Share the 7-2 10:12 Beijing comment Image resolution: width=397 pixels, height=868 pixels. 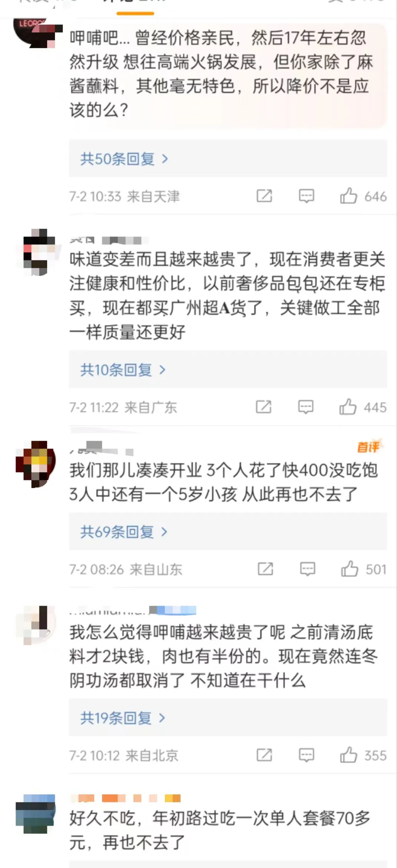[x=264, y=755]
